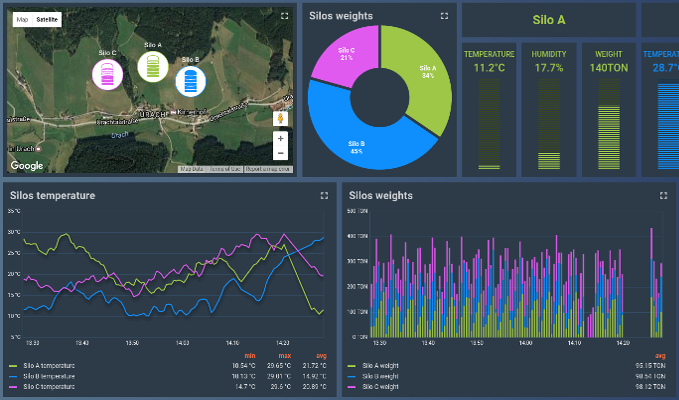This screenshot has width=679, height=400.
Task: Select the blue Silo B map marker
Action: pos(191,81)
